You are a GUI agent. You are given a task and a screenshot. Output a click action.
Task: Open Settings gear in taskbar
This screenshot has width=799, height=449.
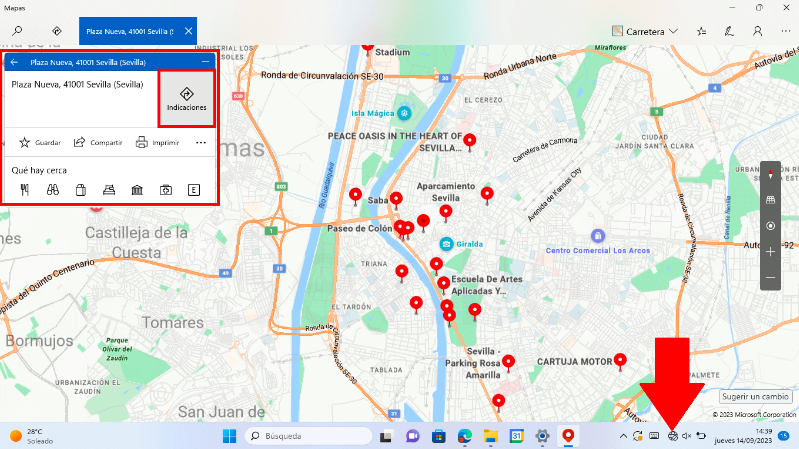click(543, 436)
